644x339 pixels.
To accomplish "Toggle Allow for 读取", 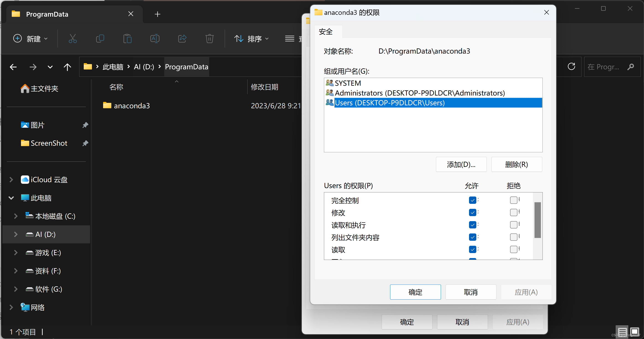I will click(472, 249).
